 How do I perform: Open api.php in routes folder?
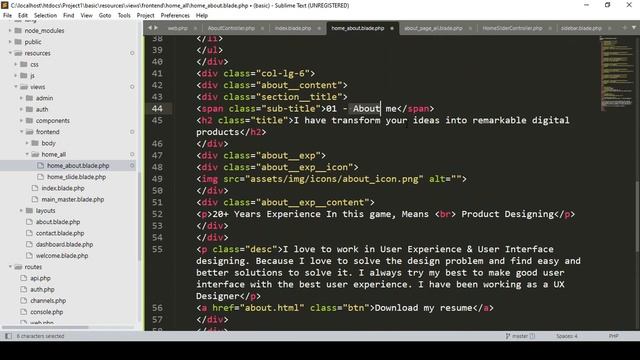(40, 278)
